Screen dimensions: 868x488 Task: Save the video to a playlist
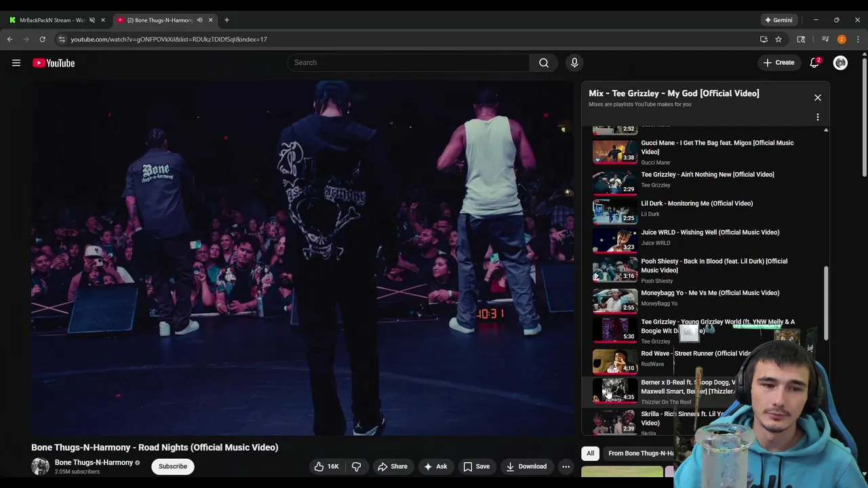point(476,466)
